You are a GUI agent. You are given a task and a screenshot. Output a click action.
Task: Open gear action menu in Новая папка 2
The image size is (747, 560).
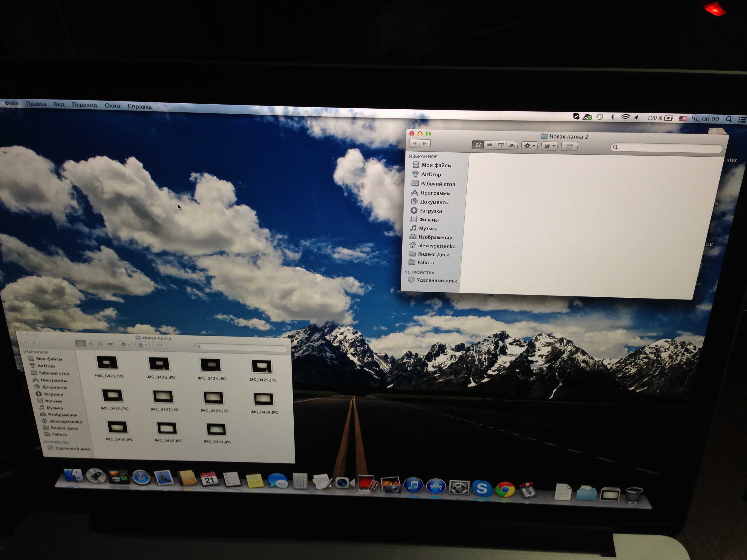529,146
